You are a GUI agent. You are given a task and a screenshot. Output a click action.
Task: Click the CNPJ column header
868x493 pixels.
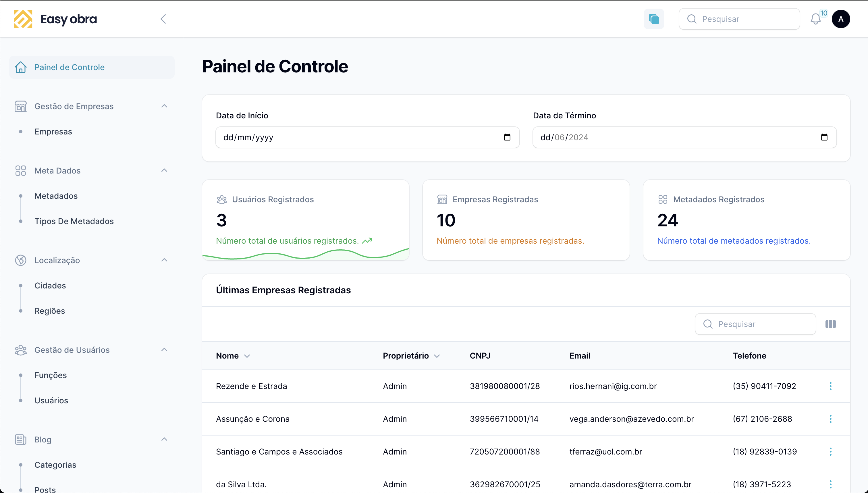(480, 356)
